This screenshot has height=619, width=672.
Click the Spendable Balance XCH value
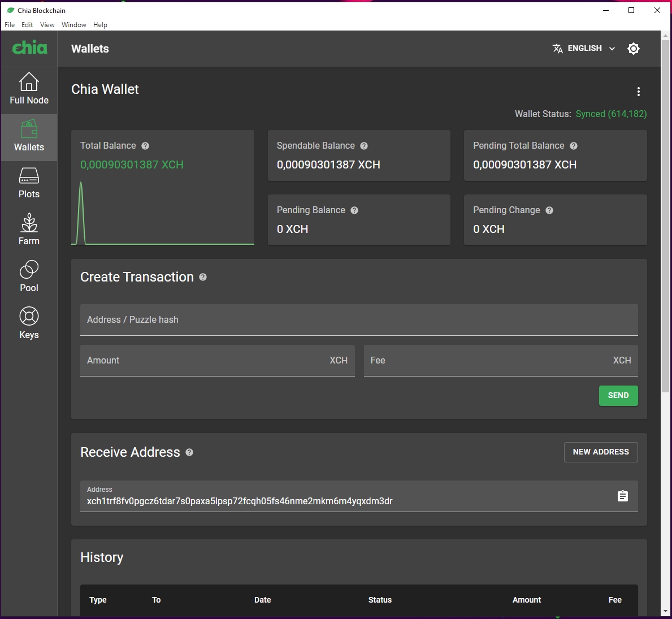pos(328,165)
